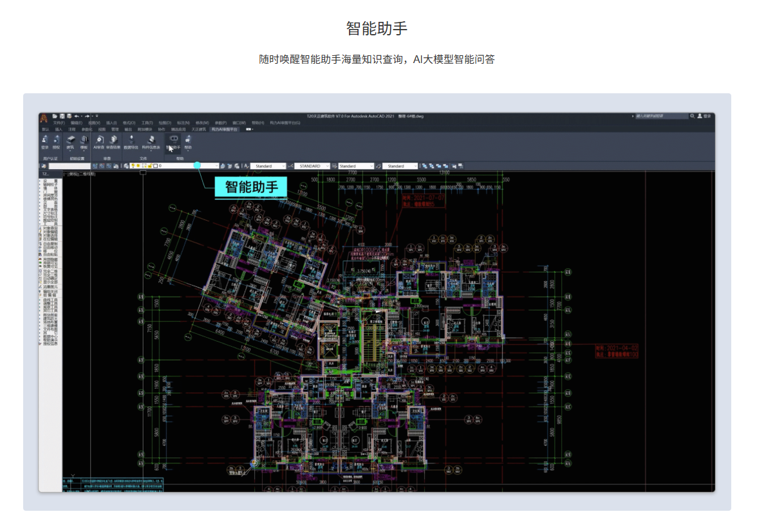Click the 智能助手 ribbon icon

173,139
